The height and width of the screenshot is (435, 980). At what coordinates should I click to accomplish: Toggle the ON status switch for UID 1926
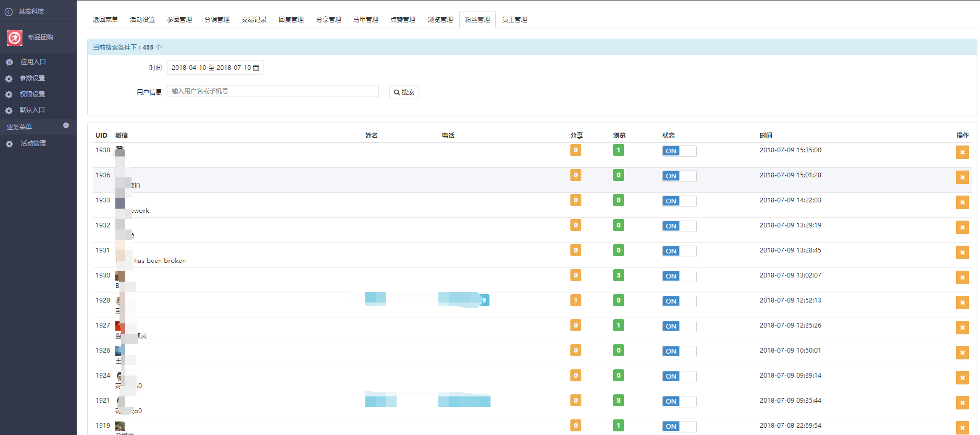(x=679, y=352)
